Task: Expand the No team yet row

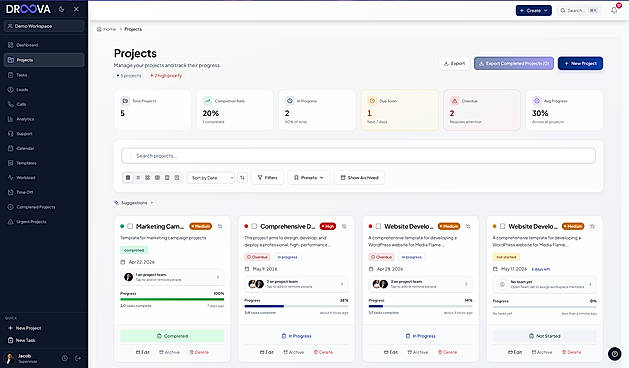Action: click(545, 284)
